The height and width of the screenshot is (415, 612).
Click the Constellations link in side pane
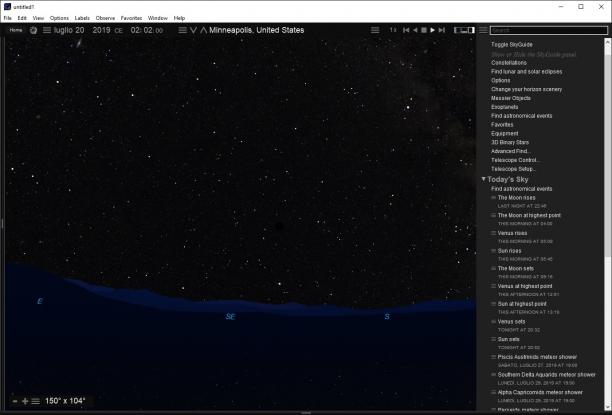click(x=509, y=62)
